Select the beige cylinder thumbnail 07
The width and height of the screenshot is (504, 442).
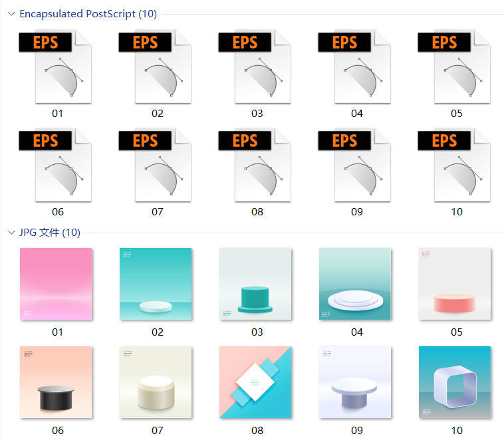(156, 382)
